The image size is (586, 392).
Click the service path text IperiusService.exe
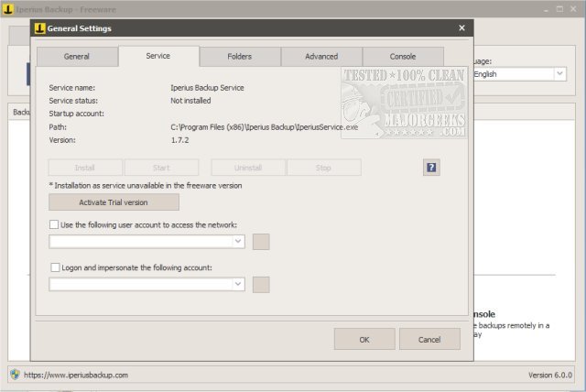264,127
